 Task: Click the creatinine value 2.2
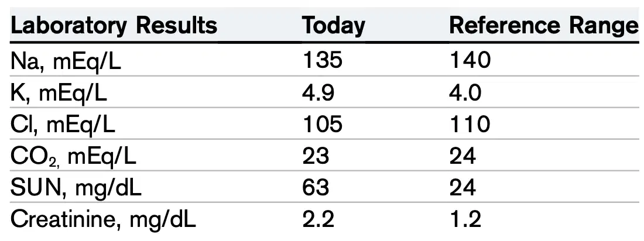click(x=318, y=220)
